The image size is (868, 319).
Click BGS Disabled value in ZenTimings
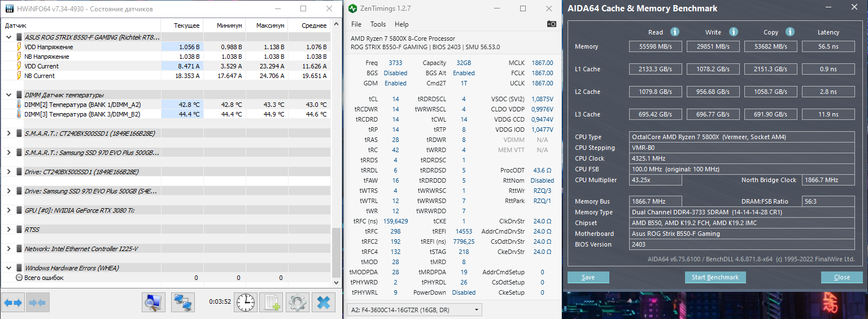pos(395,73)
